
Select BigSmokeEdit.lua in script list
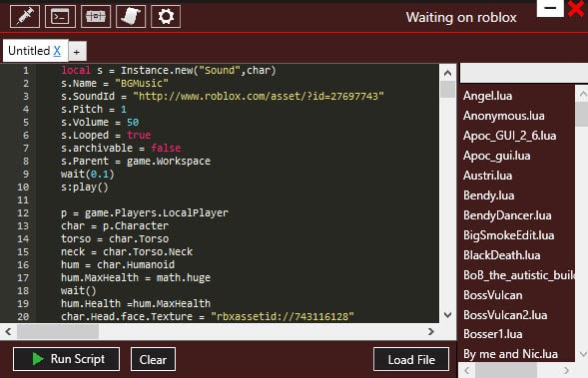(508, 235)
